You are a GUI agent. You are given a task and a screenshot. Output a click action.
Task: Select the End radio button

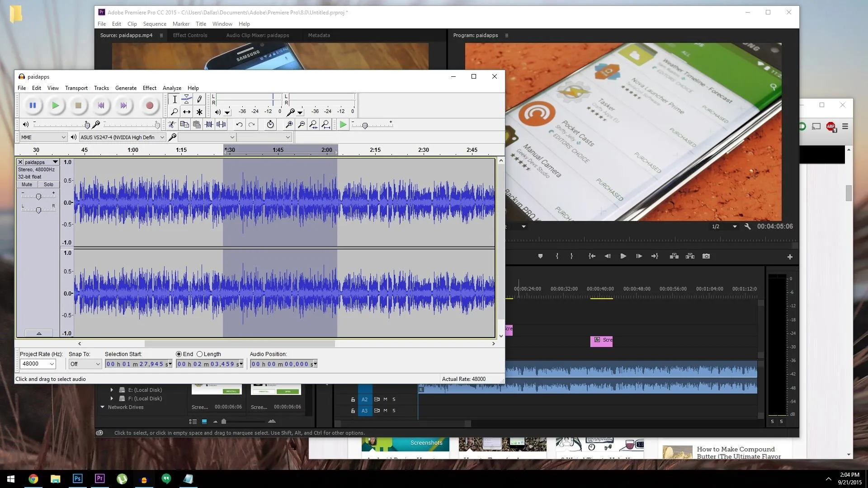click(179, 354)
